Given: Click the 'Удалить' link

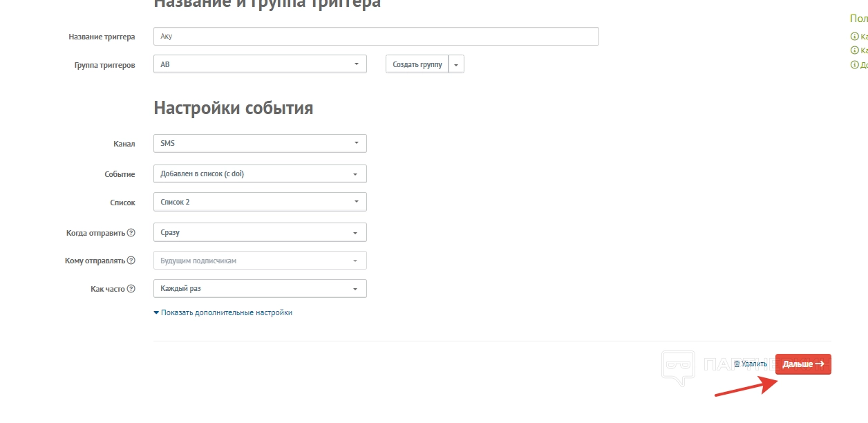Looking at the screenshot, I should point(754,364).
